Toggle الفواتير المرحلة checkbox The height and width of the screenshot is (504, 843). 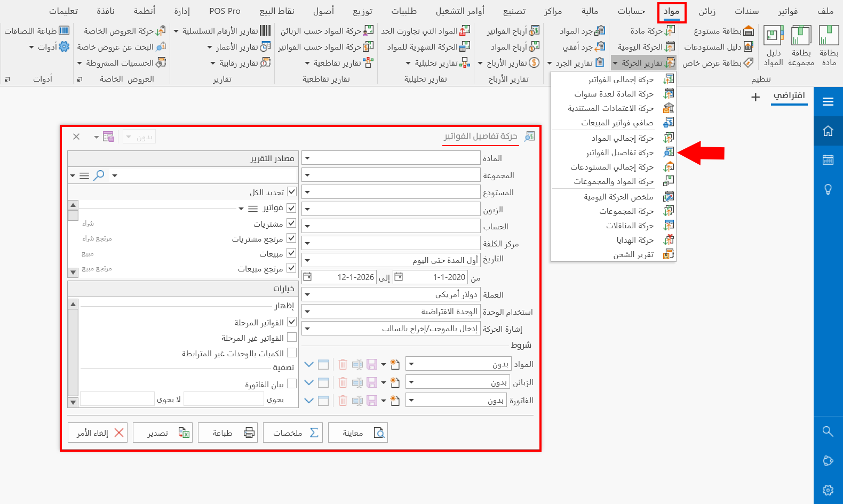291,322
